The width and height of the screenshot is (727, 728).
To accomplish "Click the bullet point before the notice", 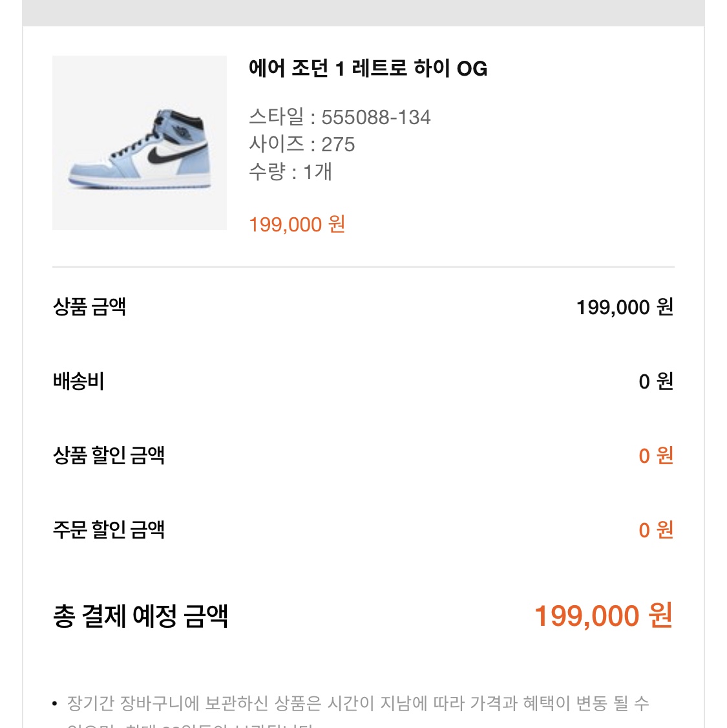I will [x=55, y=704].
